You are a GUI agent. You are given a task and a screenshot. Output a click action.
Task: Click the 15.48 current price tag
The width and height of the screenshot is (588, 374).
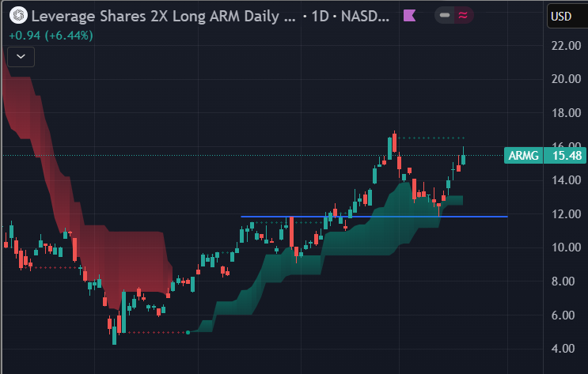(x=566, y=155)
